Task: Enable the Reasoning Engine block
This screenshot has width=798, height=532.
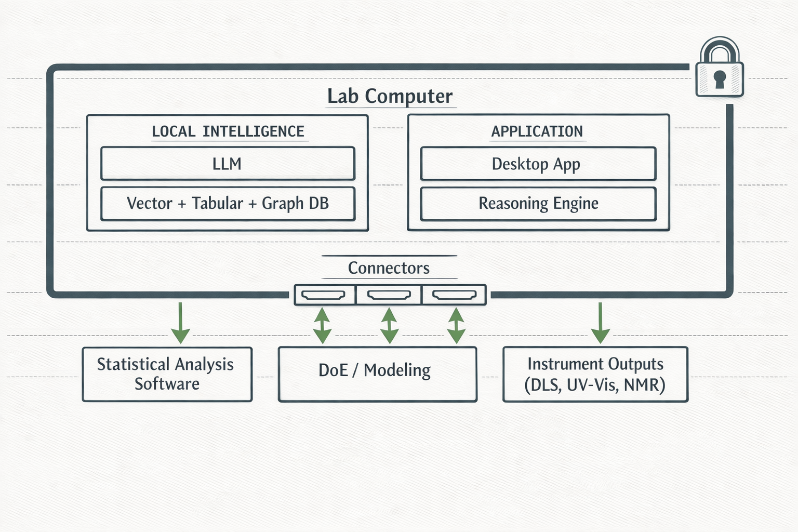Action: click(x=539, y=203)
